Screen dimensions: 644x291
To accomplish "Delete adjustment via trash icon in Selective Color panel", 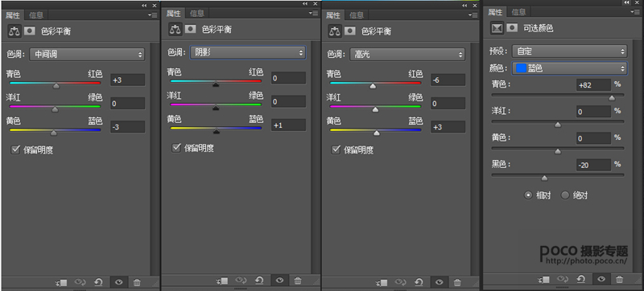I will point(619,279).
